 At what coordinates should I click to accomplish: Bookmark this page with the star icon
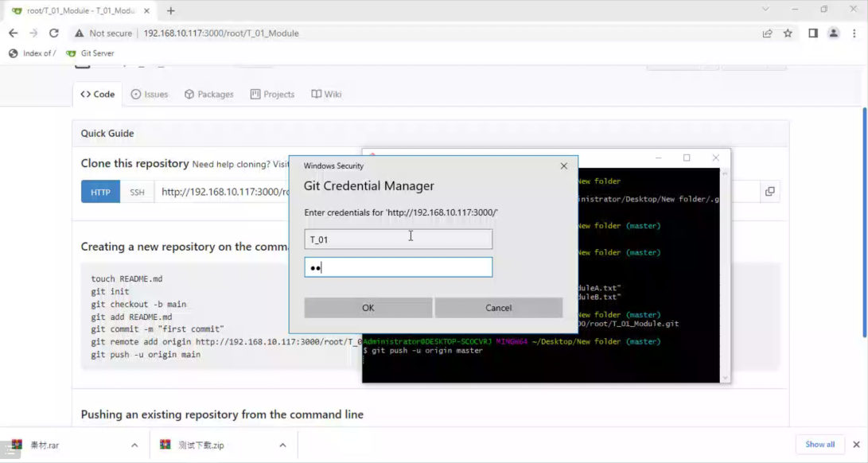click(x=788, y=33)
